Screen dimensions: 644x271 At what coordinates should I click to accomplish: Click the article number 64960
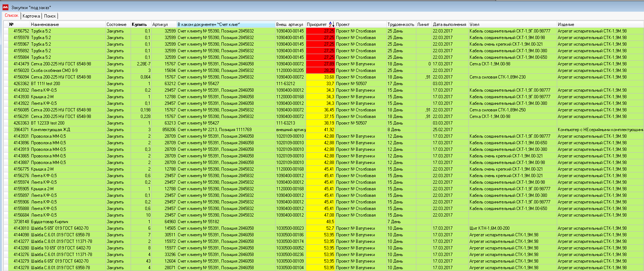pyautogui.click(x=170, y=222)
